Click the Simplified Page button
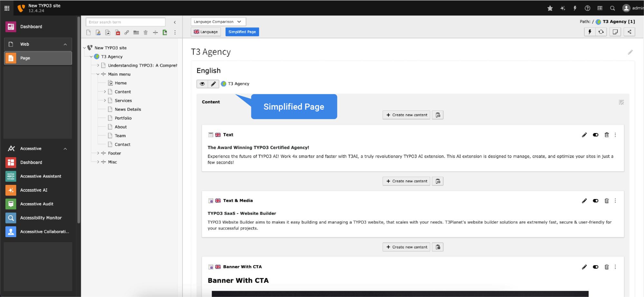Screen dimensions: 644x297 click(242, 32)
